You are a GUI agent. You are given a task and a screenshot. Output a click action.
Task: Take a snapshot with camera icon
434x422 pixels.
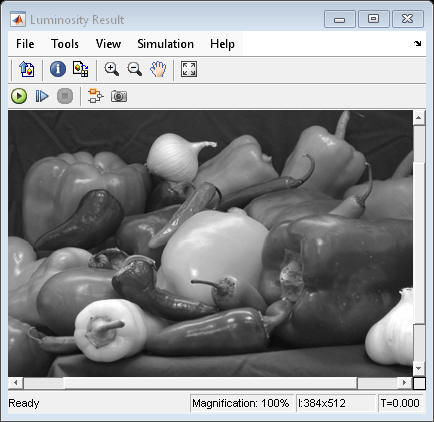click(x=119, y=96)
